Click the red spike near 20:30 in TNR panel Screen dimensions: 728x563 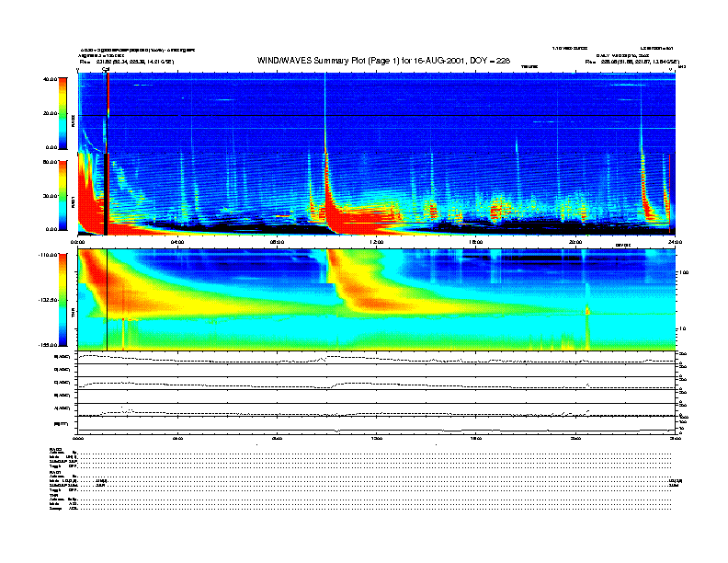tap(587, 310)
